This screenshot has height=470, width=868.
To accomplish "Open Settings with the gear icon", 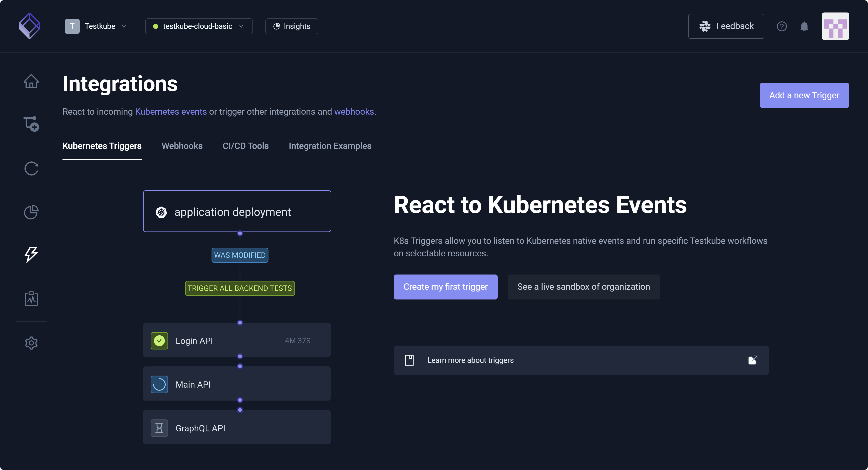I will click(31, 343).
